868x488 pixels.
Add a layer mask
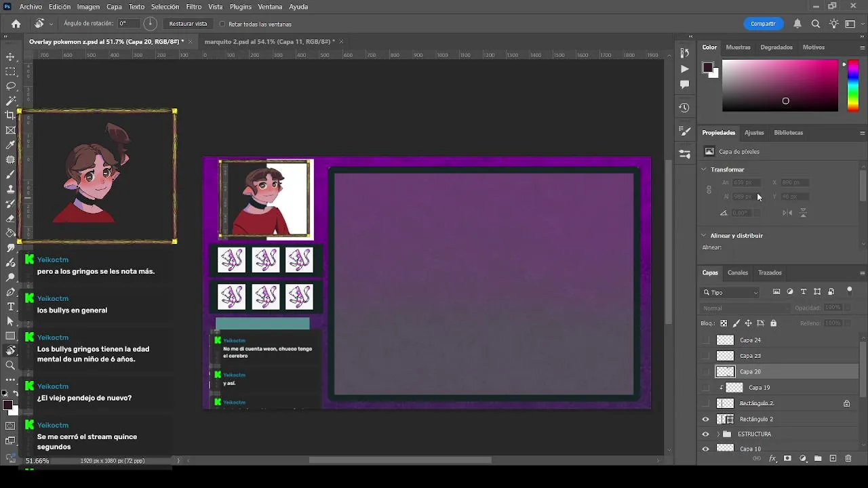(x=787, y=459)
